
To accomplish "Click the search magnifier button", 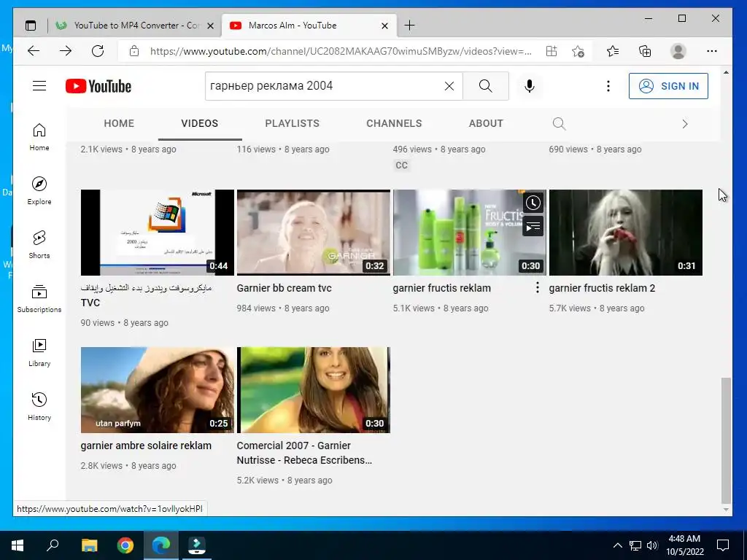I will (x=485, y=86).
